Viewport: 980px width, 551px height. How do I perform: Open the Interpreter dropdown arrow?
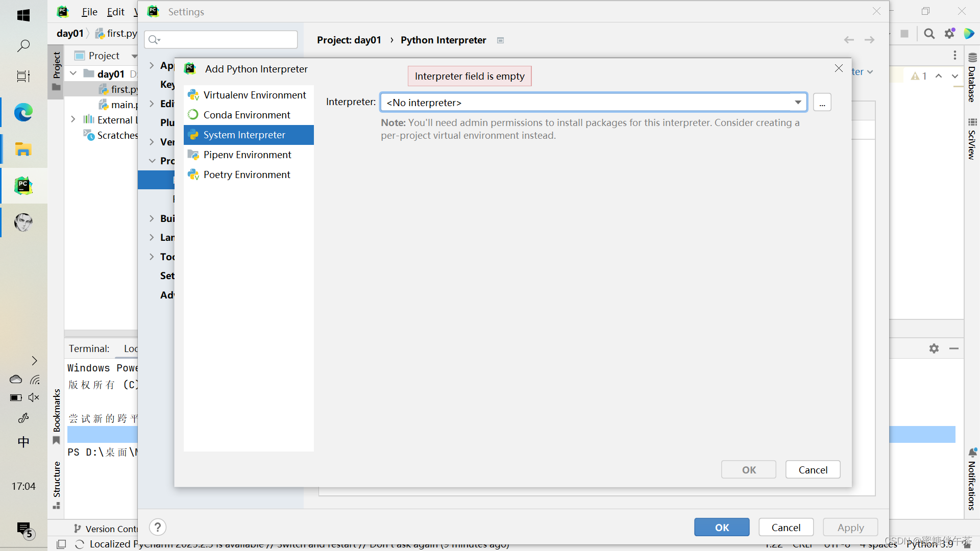797,103
